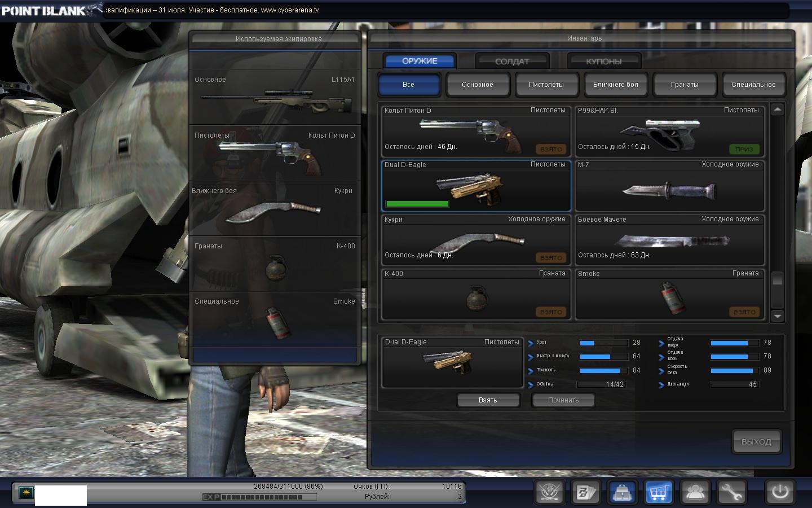The width and height of the screenshot is (812, 508).
Task: Click the equipped L115A1 primary weapon slot
Action: tap(275, 97)
